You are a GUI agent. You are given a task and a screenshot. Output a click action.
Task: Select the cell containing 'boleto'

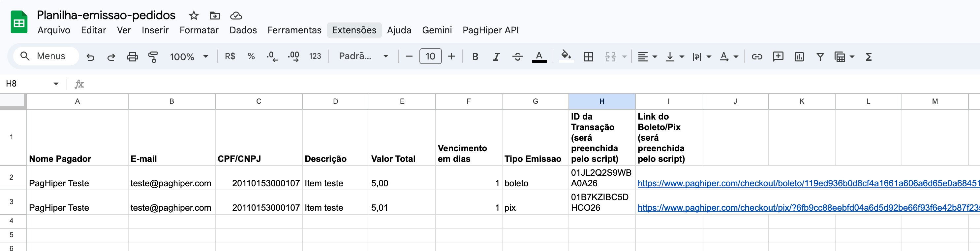(535, 178)
